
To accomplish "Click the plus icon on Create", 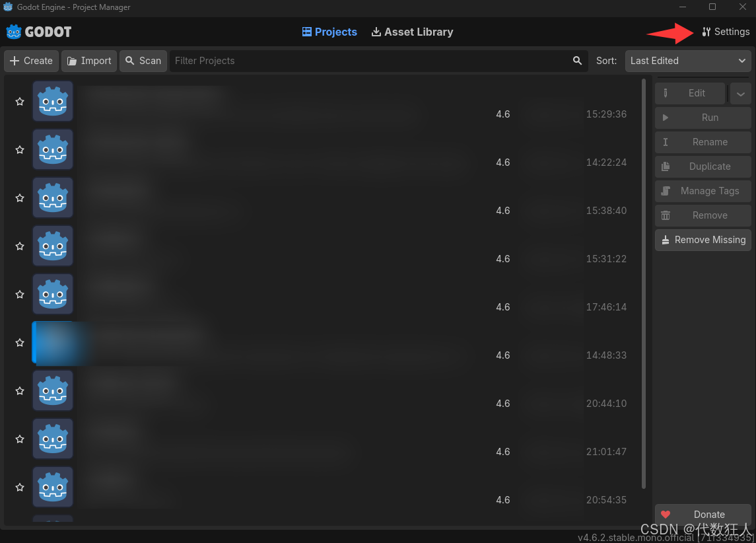I will tap(15, 61).
